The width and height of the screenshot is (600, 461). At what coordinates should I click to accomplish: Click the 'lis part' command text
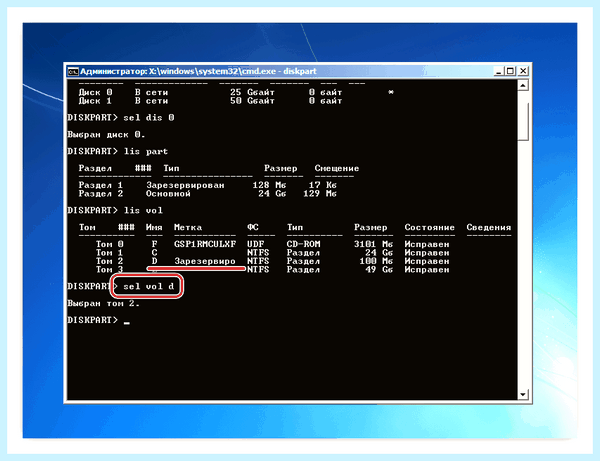pos(146,151)
